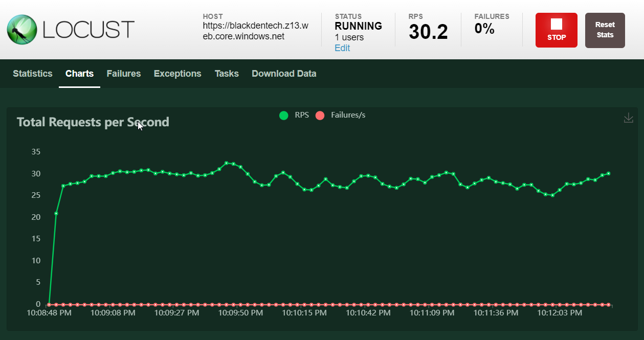Select the host URL blackdentech text
The width and height of the screenshot is (644, 340).
click(255, 31)
